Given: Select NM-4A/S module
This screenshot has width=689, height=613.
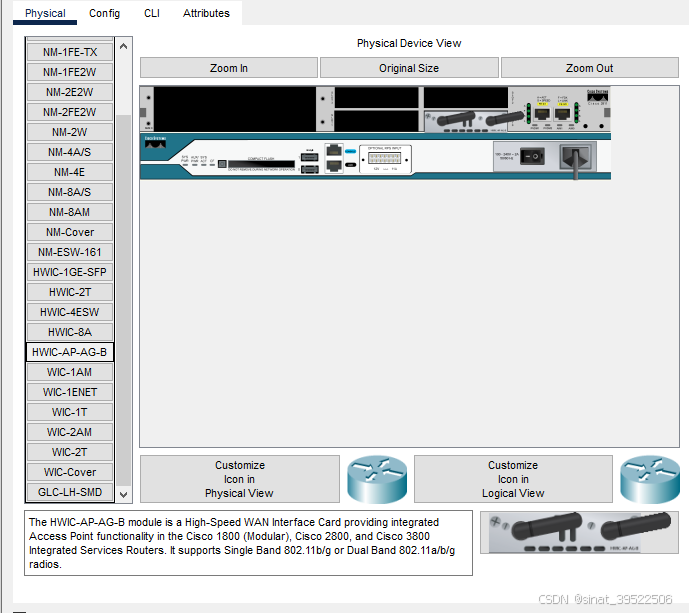Looking at the screenshot, I should 70,152.
